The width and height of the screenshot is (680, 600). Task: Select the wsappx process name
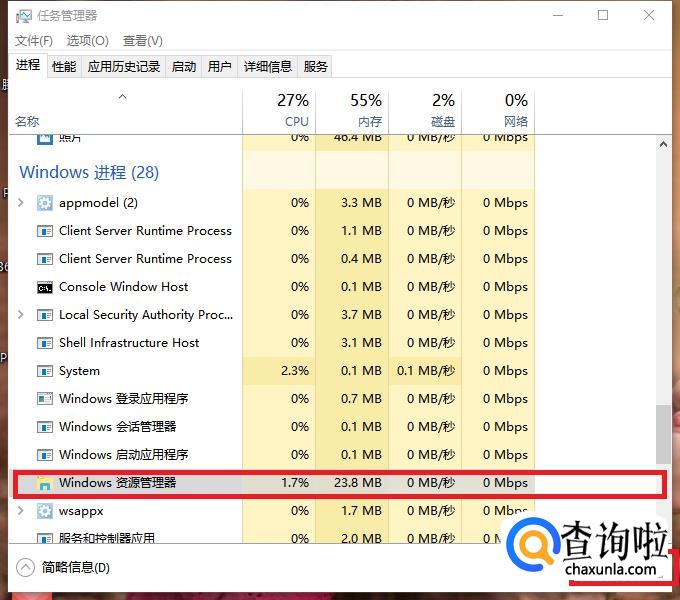coord(81,511)
